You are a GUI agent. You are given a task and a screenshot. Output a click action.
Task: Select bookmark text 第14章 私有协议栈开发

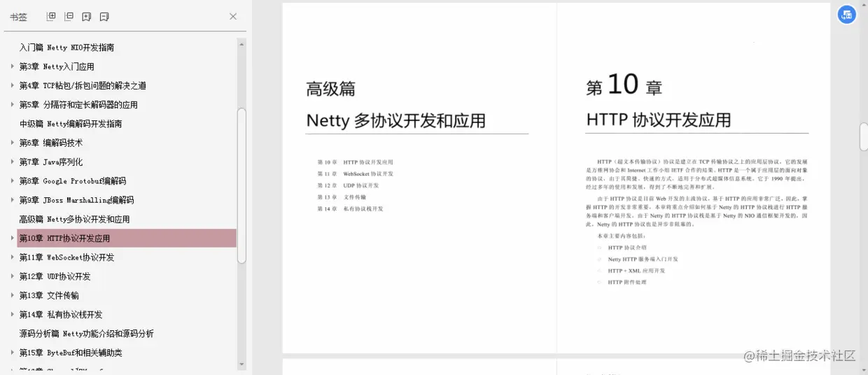point(61,314)
